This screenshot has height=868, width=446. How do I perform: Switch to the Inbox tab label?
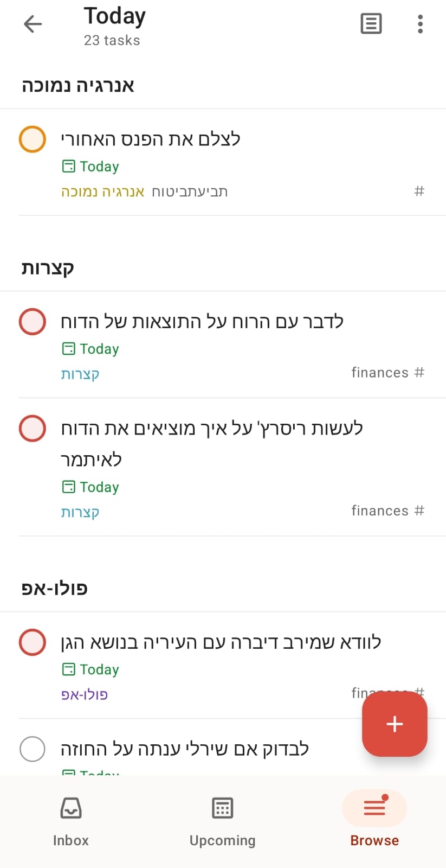point(71,840)
